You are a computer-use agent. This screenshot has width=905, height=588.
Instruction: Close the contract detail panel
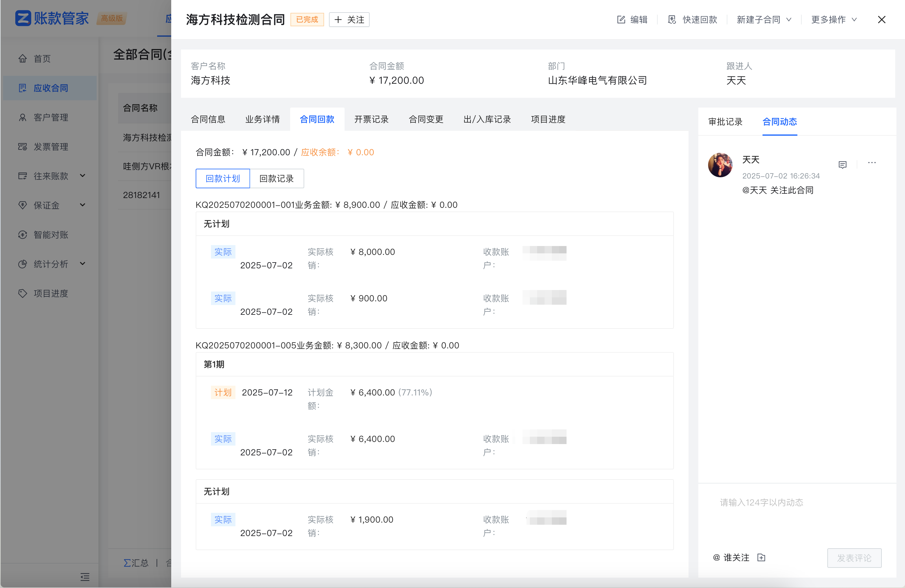pos(881,19)
